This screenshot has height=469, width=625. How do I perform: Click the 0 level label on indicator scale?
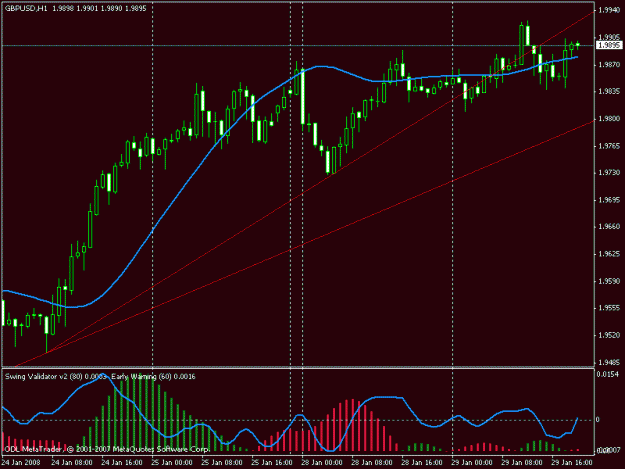[597, 420]
